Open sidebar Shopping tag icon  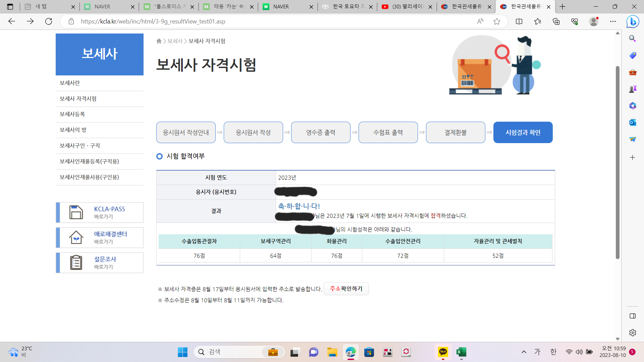633,55
